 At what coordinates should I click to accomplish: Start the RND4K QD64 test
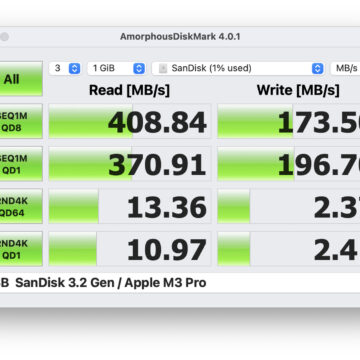tap(21, 206)
